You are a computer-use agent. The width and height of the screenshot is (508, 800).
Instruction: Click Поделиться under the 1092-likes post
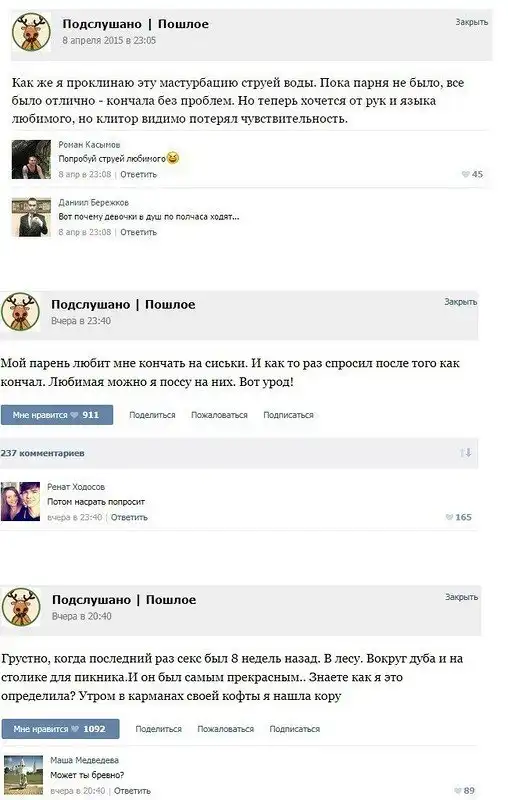(159, 729)
